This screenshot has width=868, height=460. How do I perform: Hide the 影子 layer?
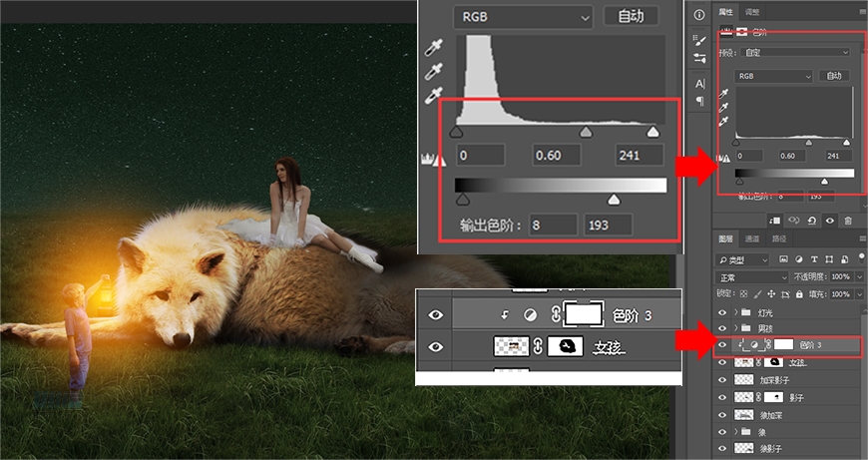[x=722, y=397]
